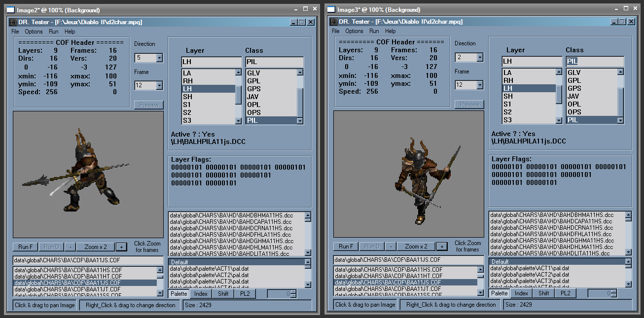Open the Run menu in the Image3 window
This screenshot has height=318, width=644.
(374, 31)
